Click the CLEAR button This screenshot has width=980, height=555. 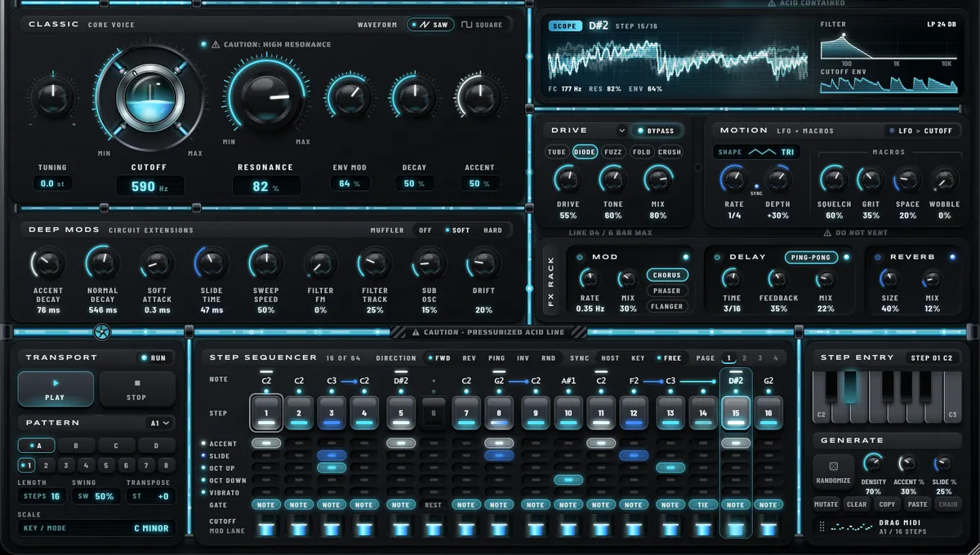(857, 504)
